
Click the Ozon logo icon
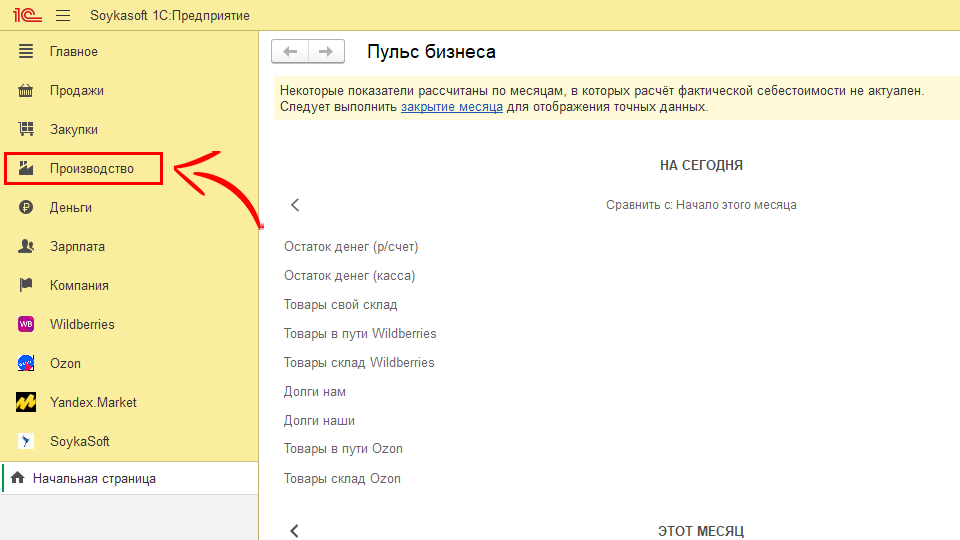pyautogui.click(x=27, y=363)
